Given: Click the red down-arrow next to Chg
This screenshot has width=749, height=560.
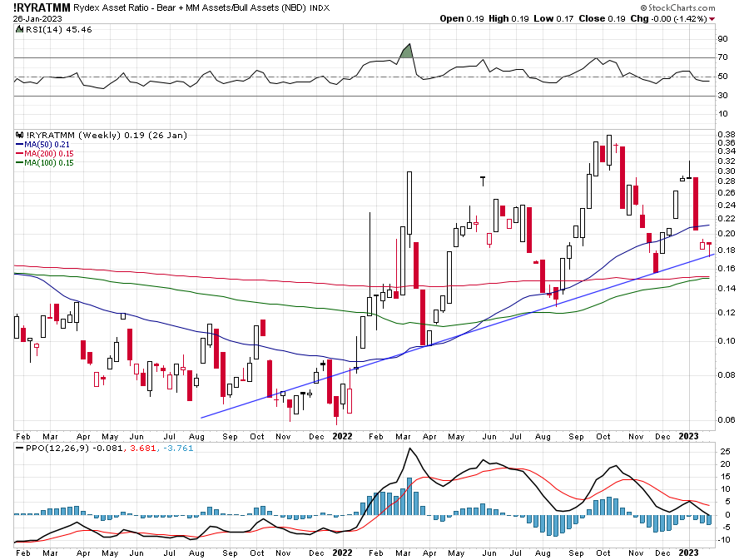Looking at the screenshot, I should click(x=712, y=18).
